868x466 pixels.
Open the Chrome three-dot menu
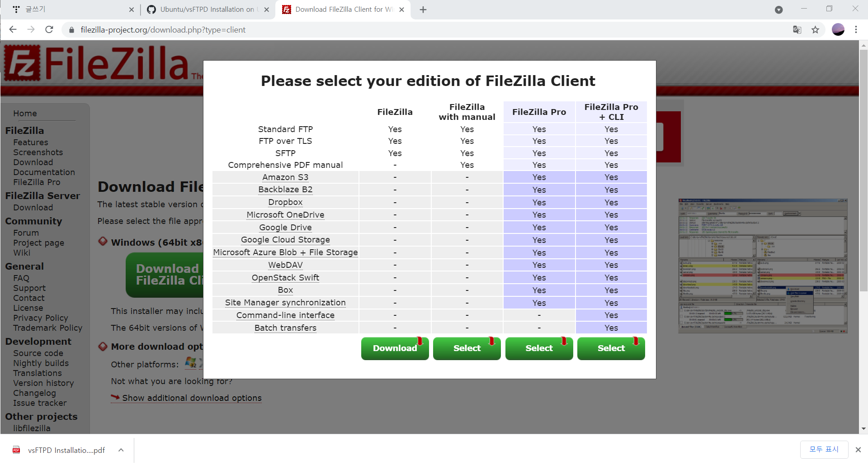[856, 29]
